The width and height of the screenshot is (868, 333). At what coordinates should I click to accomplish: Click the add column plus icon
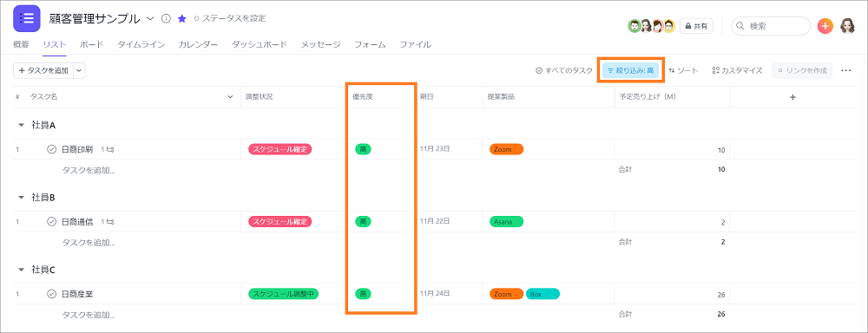click(792, 97)
